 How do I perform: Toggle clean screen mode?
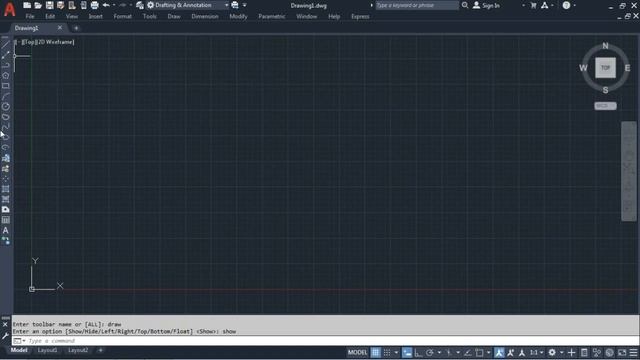(x=622, y=353)
